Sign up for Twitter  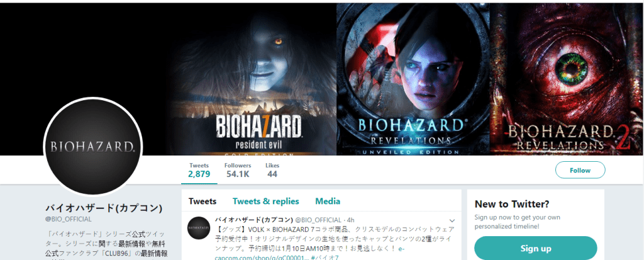(536, 248)
